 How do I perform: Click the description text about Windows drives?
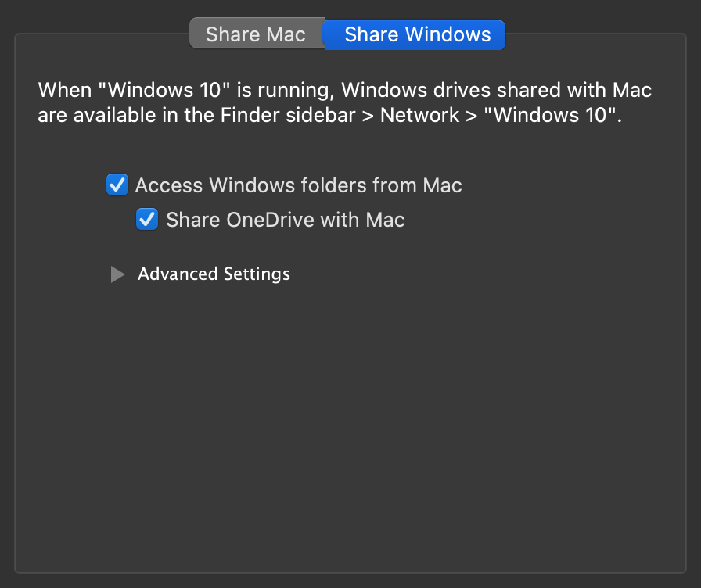click(344, 90)
